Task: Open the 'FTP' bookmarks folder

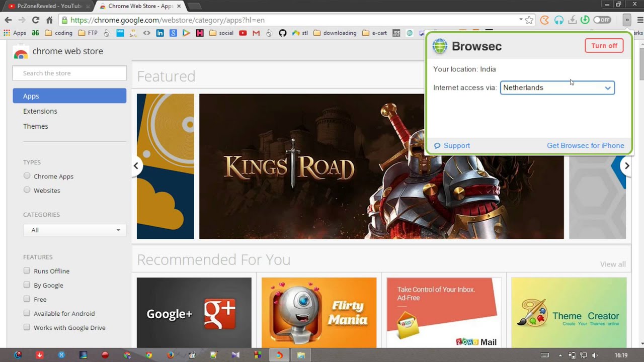Action: (x=88, y=33)
